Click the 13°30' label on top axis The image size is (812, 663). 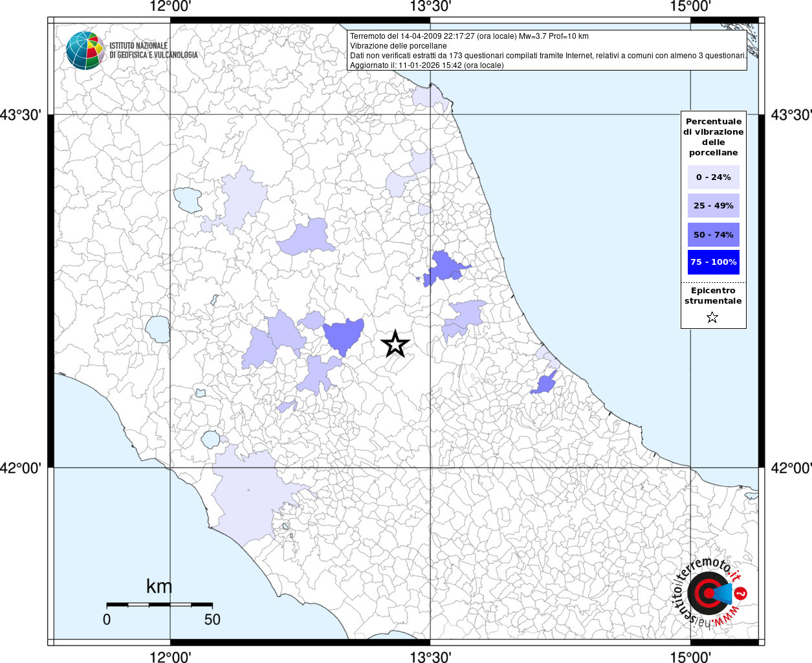point(430,7)
